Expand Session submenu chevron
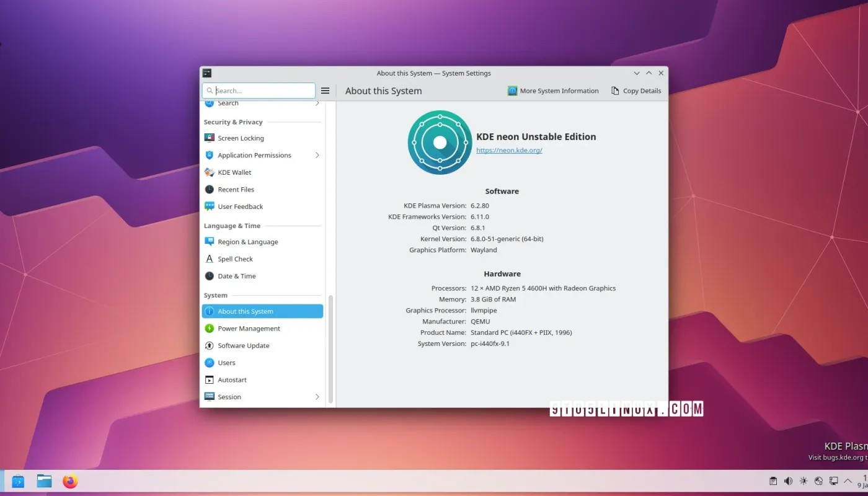The image size is (868, 496). (x=317, y=397)
